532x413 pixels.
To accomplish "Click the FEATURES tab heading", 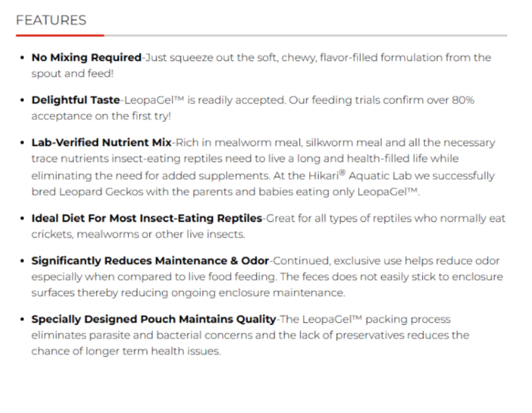I will tap(51, 20).
